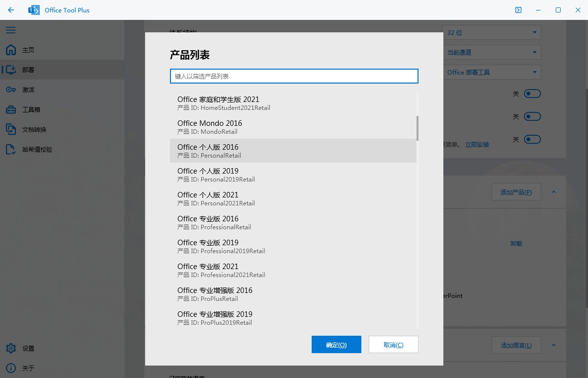Screen dimensions: 588x378
Task: Open the 当前通道 channel dropdown
Action: point(491,52)
